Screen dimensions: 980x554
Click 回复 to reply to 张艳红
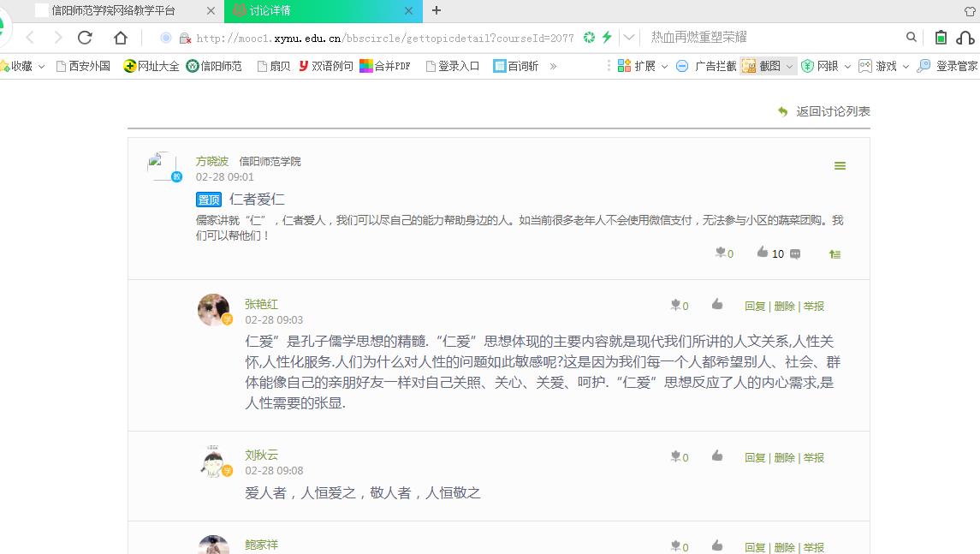pos(755,306)
